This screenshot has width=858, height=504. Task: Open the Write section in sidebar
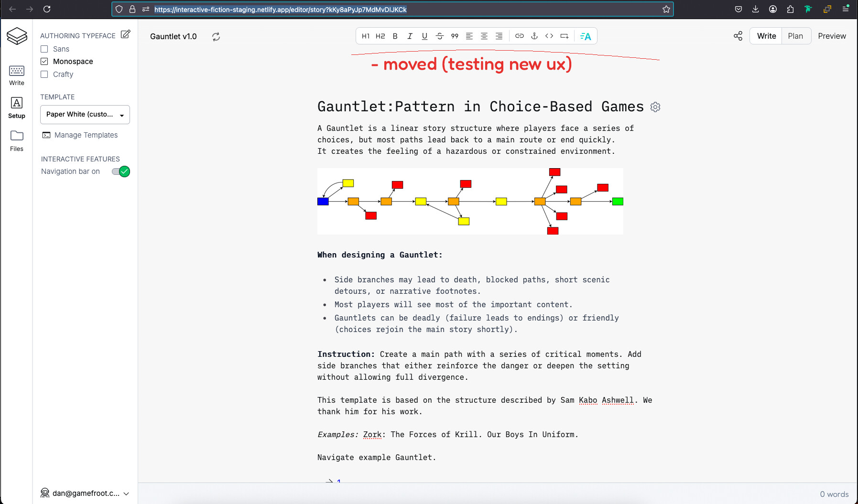coord(17,76)
